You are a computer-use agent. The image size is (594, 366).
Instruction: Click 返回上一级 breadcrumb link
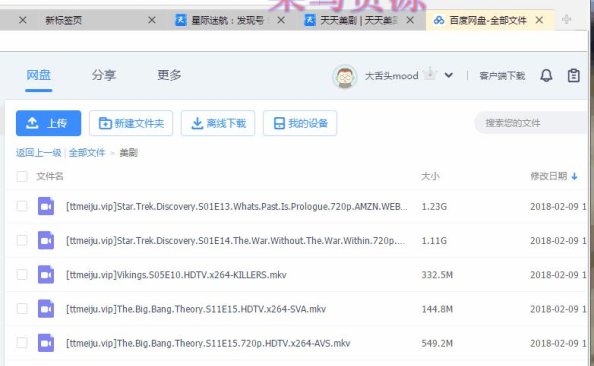pos(38,153)
